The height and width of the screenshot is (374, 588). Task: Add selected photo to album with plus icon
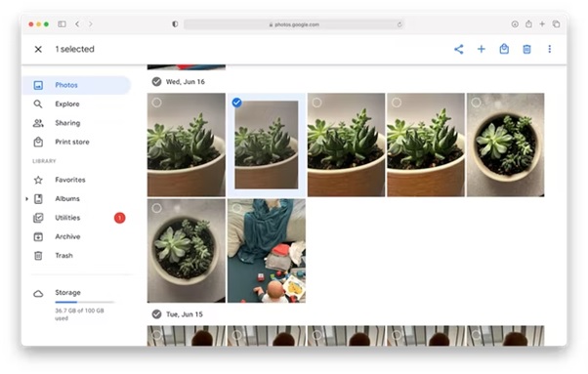482,49
